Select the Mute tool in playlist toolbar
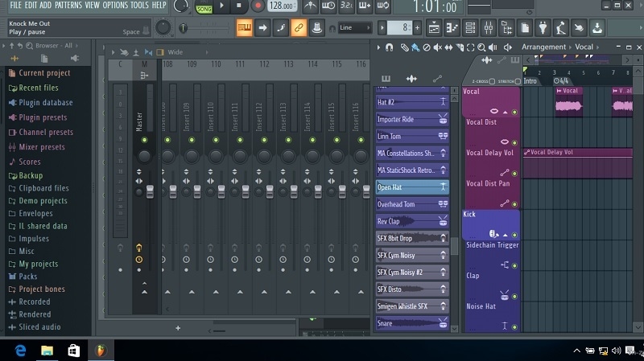The width and height of the screenshot is (644, 361). (437, 47)
